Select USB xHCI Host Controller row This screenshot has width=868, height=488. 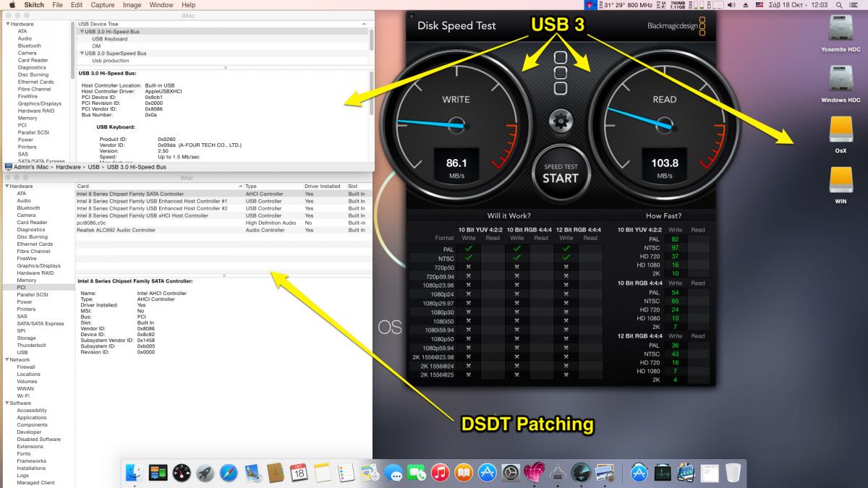click(x=224, y=215)
